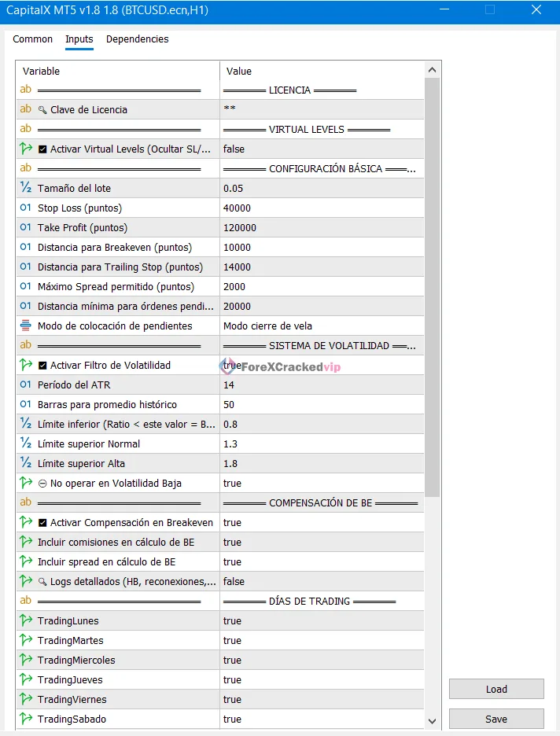Image resolution: width=560 pixels, height=736 pixels.
Task: Open TradingMiercoles value dropdown
Action: [322, 660]
